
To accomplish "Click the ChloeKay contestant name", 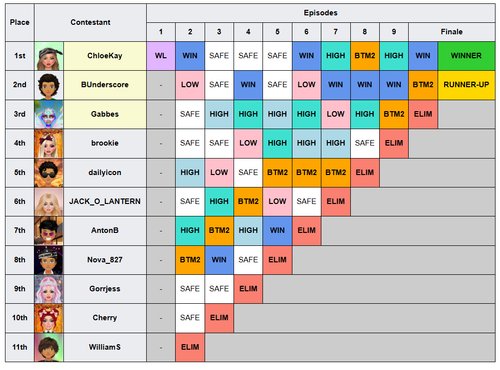I will coord(105,56).
